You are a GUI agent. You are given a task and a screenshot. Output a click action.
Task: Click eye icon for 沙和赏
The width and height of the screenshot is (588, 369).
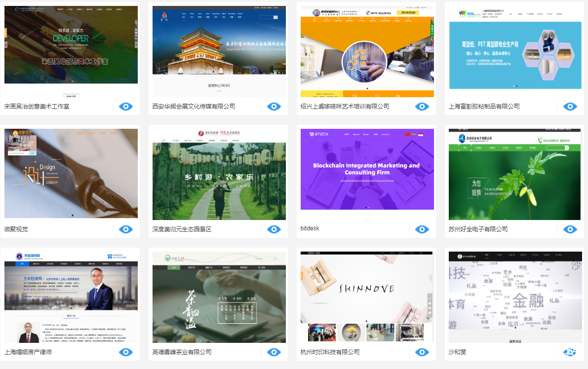[570, 353]
